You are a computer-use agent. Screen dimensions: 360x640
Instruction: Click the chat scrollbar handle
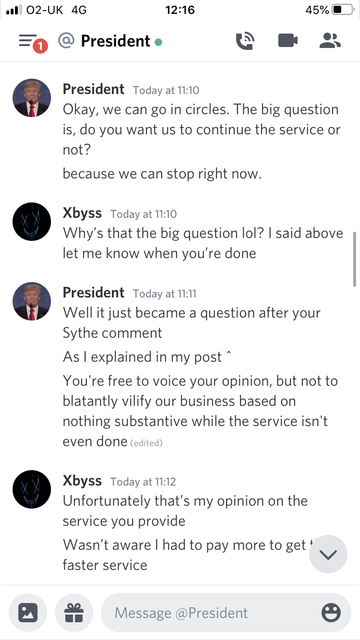click(354, 260)
